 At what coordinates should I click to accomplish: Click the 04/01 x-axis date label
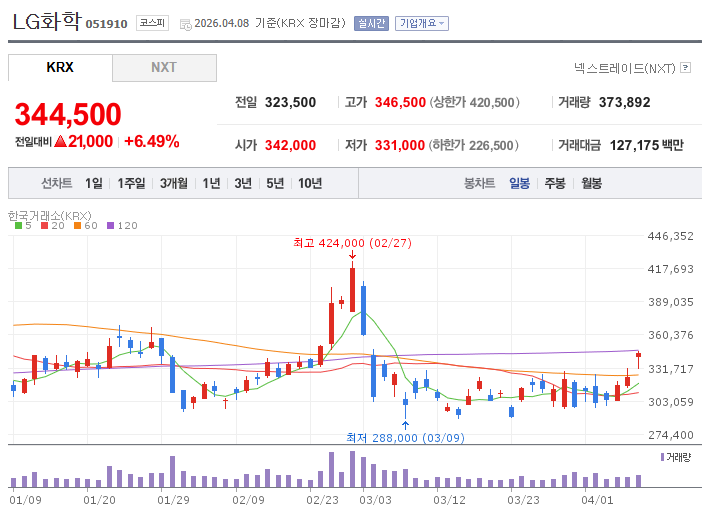[597, 500]
